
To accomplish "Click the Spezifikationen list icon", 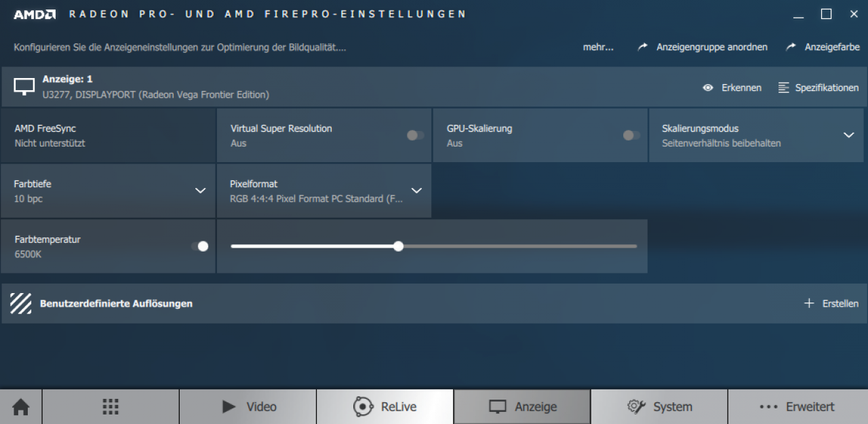I will 784,88.
